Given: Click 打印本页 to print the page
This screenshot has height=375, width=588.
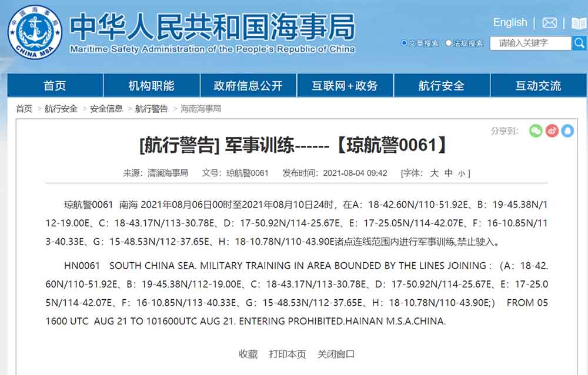Looking at the screenshot, I should [288, 354].
